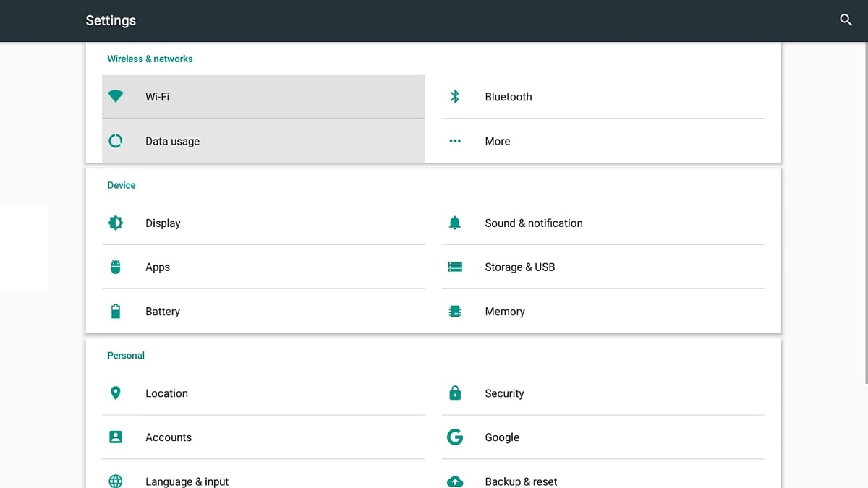The height and width of the screenshot is (488, 868).
Task: Select the Bluetooth icon
Action: point(455,96)
